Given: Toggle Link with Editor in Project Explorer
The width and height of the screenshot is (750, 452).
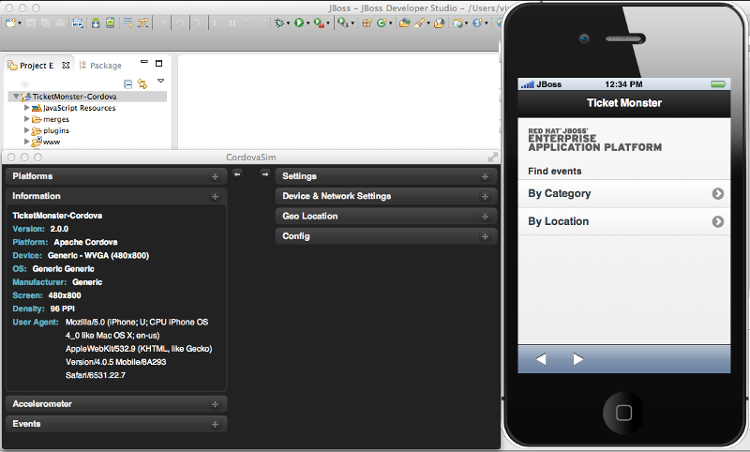Looking at the screenshot, I should pos(142,84).
